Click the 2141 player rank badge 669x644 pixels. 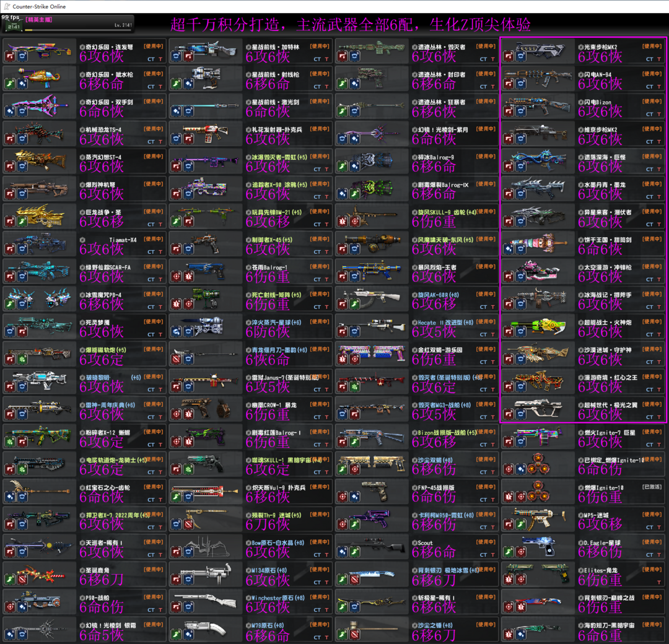(x=14, y=27)
